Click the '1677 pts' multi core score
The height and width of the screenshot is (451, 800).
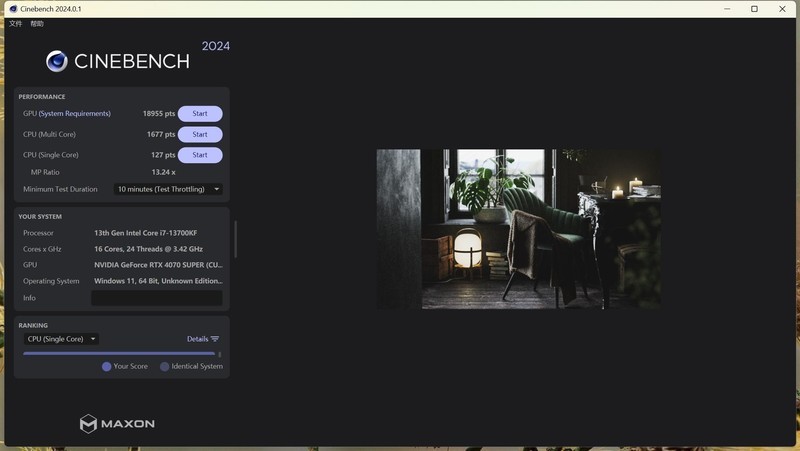pos(161,135)
